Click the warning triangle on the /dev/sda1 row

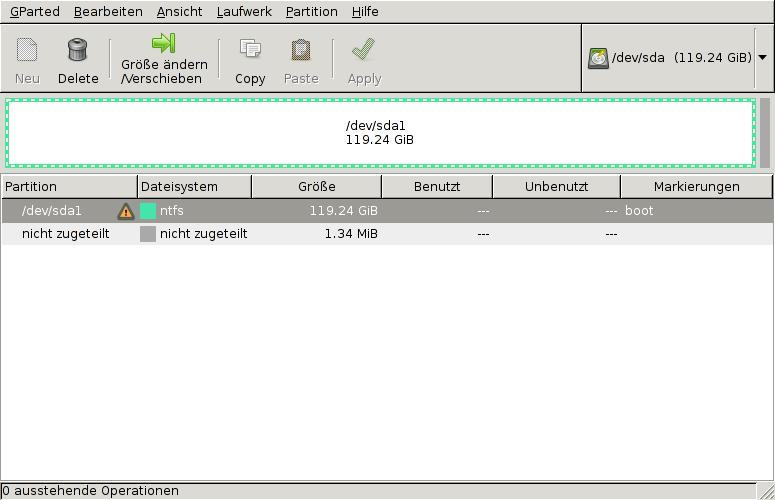click(126, 211)
